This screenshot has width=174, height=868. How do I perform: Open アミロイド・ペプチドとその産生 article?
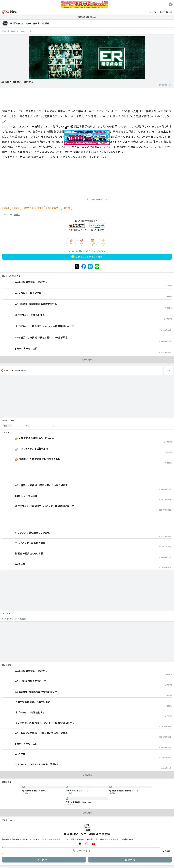(37, 765)
